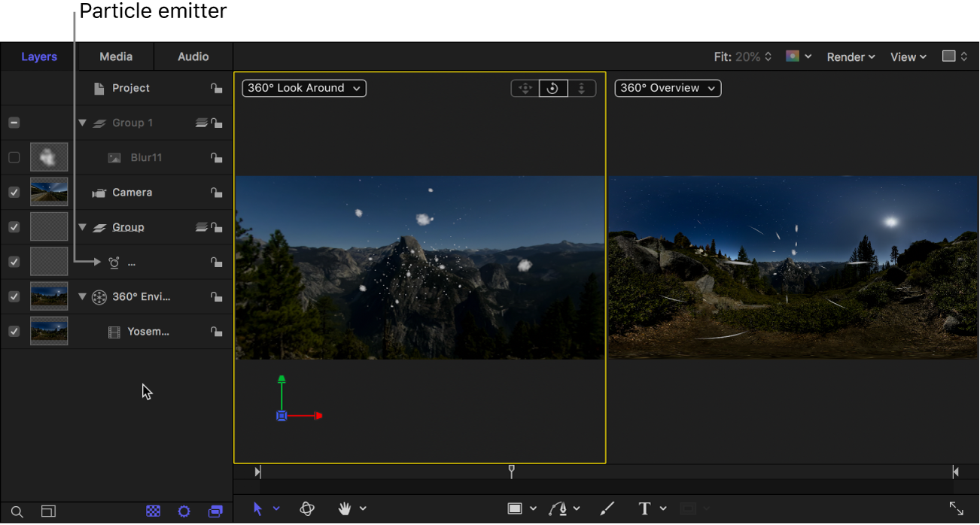Open the Render menu

tap(851, 57)
